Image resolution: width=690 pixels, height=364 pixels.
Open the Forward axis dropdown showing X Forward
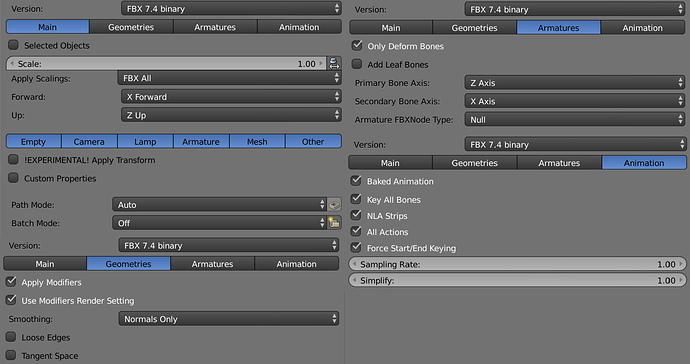pyautogui.click(x=231, y=97)
